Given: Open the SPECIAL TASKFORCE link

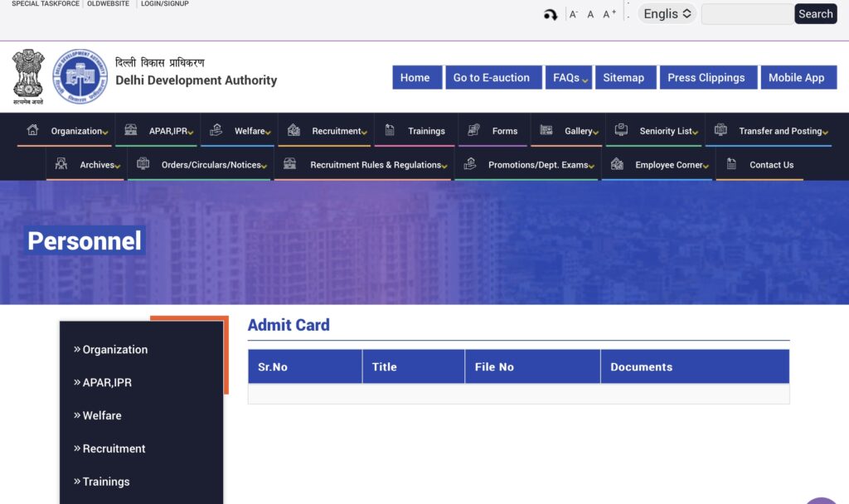Looking at the screenshot, I should [x=46, y=4].
